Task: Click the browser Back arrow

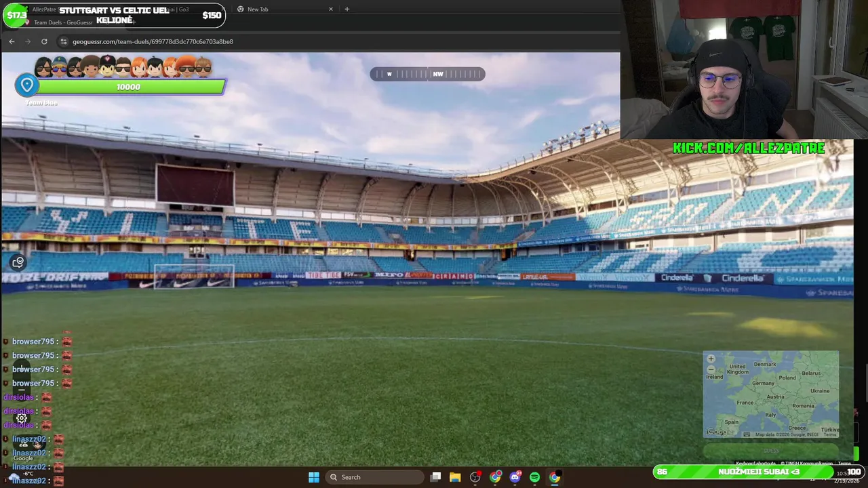Action: [12, 41]
